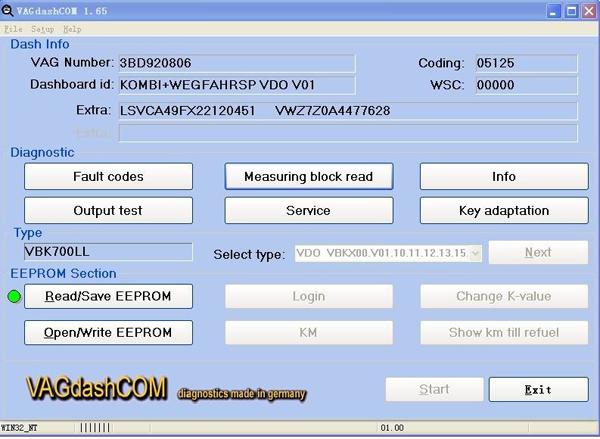Click the Service button
The image size is (600, 439).
(308, 211)
